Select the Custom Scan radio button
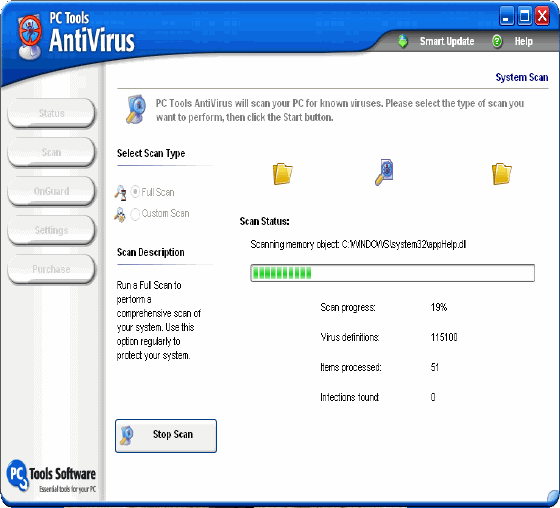 click(135, 214)
